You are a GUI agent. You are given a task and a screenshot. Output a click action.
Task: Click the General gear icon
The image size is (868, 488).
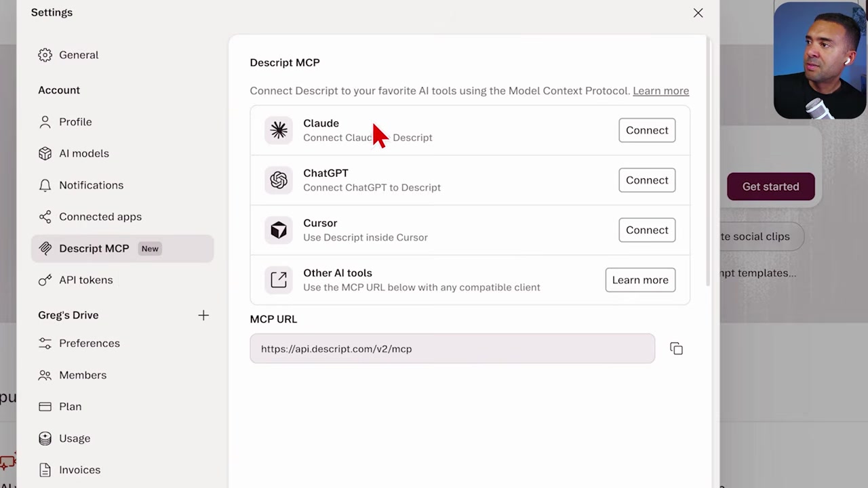[x=45, y=55]
